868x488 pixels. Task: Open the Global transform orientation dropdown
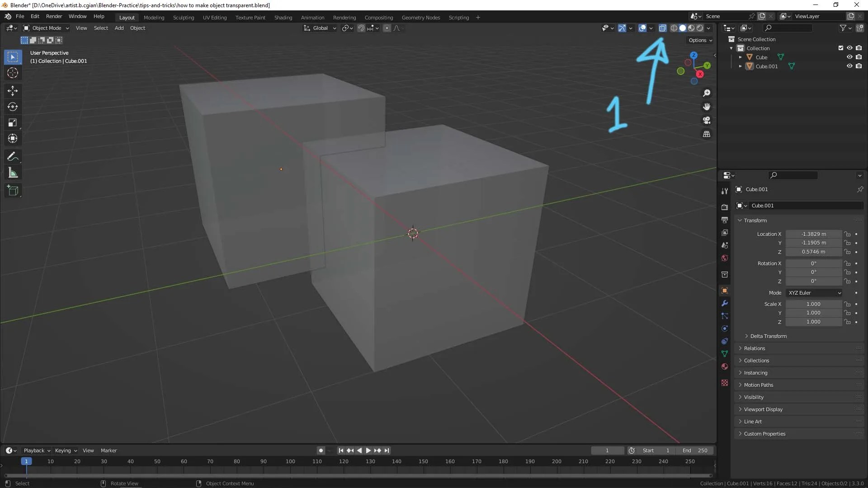coord(320,28)
